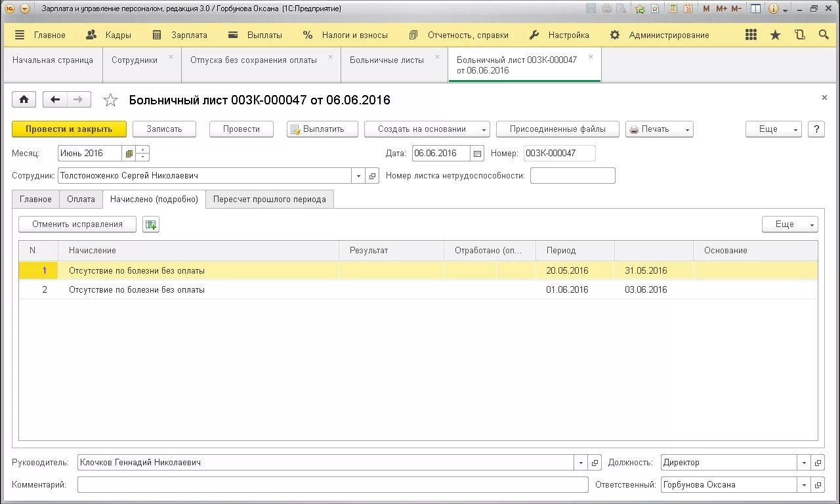Open help with the question mark button
Image resolution: width=840 pixels, height=504 pixels.
click(x=816, y=129)
